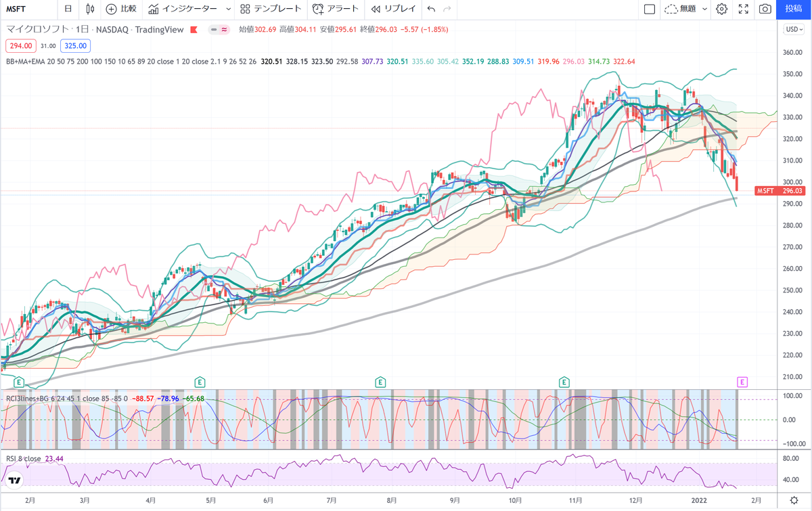This screenshot has height=511, width=812.
Task: Click the TradingView logo at bottom left
Action: (x=15, y=480)
